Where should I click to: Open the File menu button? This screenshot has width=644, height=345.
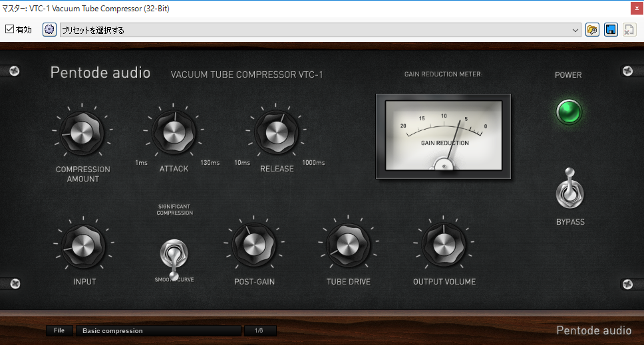(x=59, y=330)
